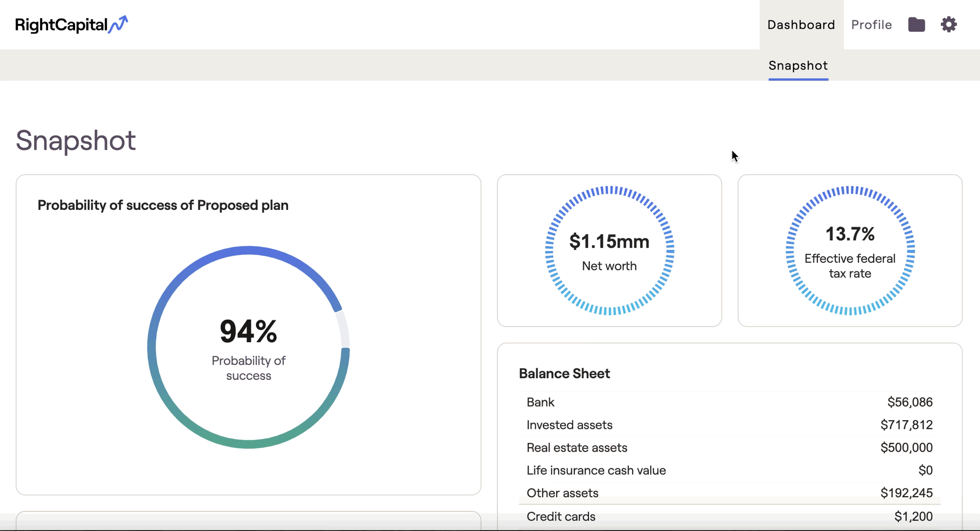Click the Snapshot page heading
This screenshot has width=980, height=531.
(x=75, y=140)
